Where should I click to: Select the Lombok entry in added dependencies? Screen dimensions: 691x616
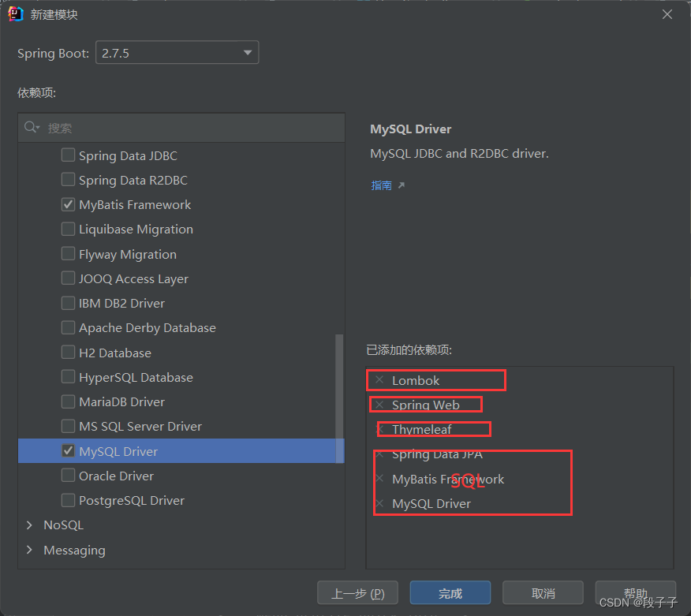click(416, 380)
